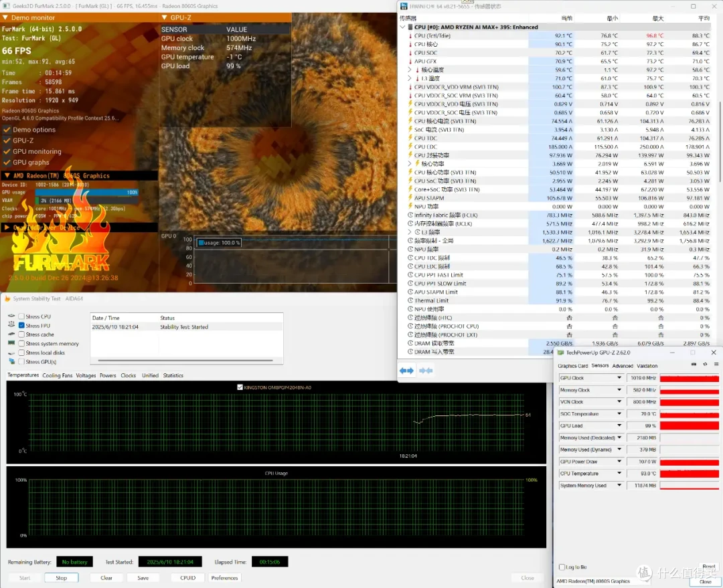Click the FurMark title bar app icon

point(7,6)
